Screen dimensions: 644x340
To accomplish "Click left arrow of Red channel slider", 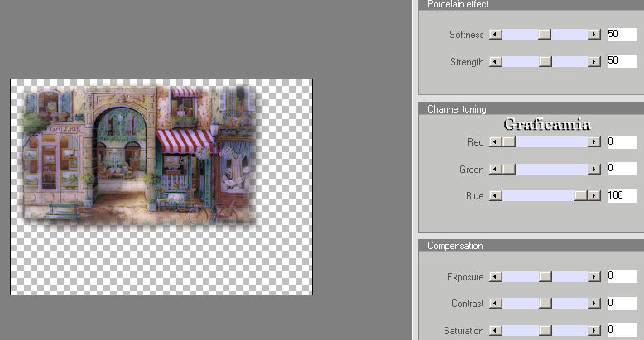I will click(496, 142).
